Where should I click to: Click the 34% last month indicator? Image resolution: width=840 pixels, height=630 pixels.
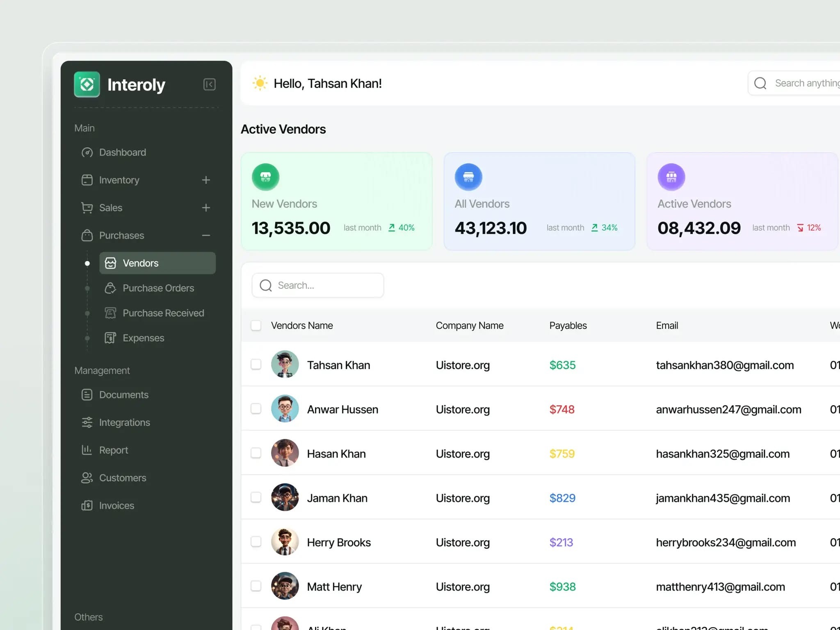[x=605, y=228]
